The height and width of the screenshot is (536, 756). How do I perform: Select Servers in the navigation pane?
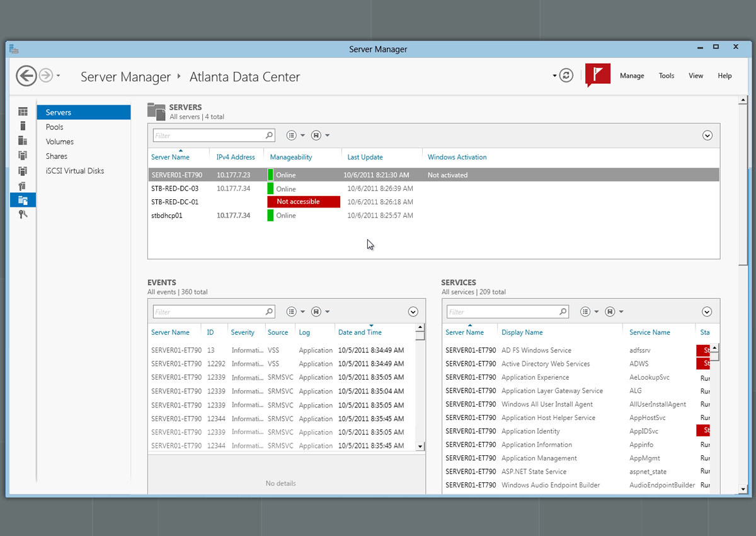84,112
